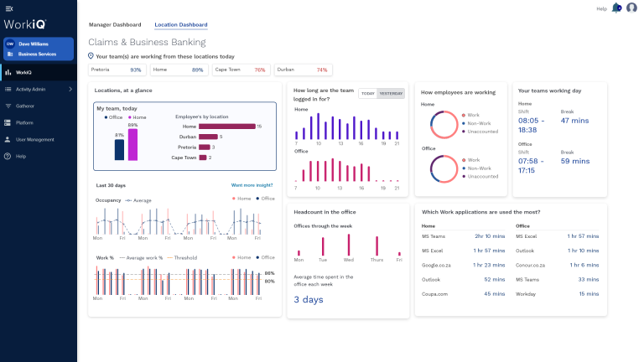
Task: Click the Average occupancy legend entry
Action: (x=138, y=201)
